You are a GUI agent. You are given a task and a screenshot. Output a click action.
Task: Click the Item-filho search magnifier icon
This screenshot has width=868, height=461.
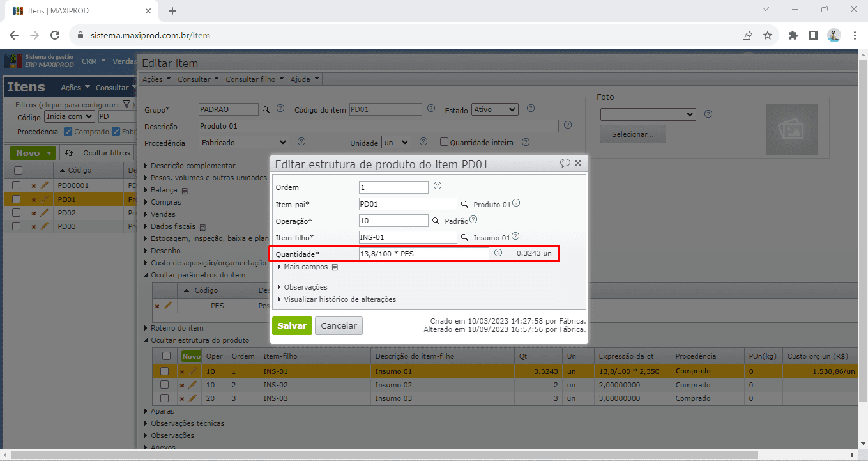[465, 237]
